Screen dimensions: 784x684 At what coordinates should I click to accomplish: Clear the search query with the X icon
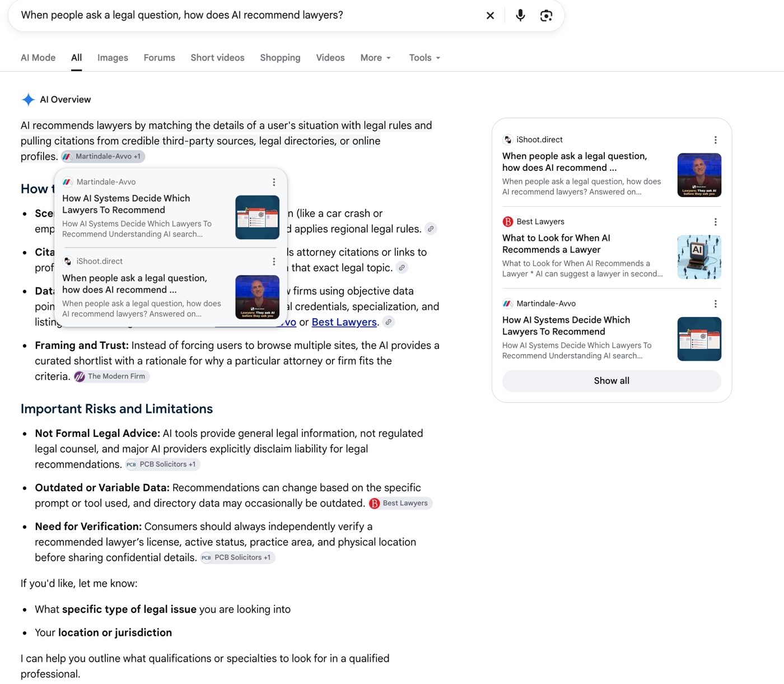[490, 16]
